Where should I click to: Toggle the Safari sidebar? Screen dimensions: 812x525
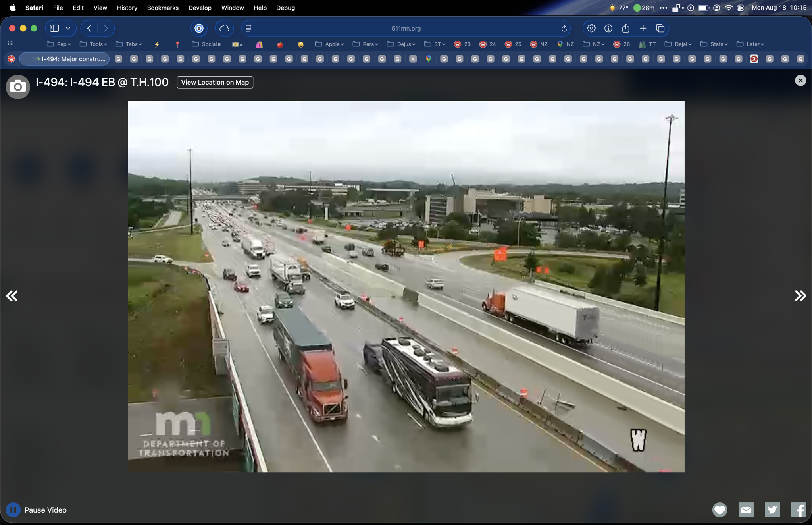(54, 28)
